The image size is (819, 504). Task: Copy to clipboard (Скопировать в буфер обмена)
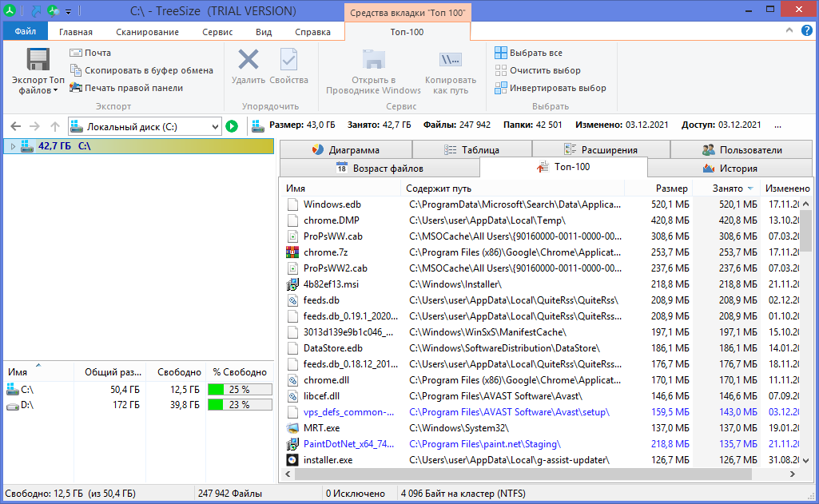pos(141,70)
